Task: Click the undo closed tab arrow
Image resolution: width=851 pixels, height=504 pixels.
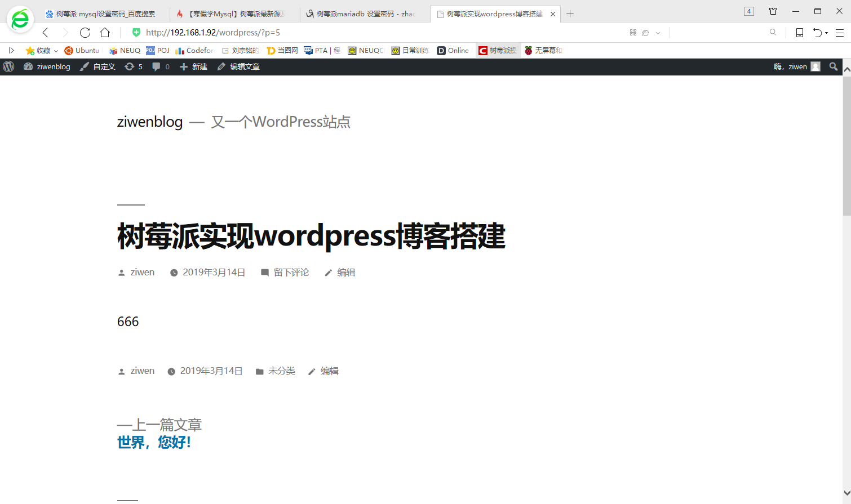Action: [x=817, y=33]
